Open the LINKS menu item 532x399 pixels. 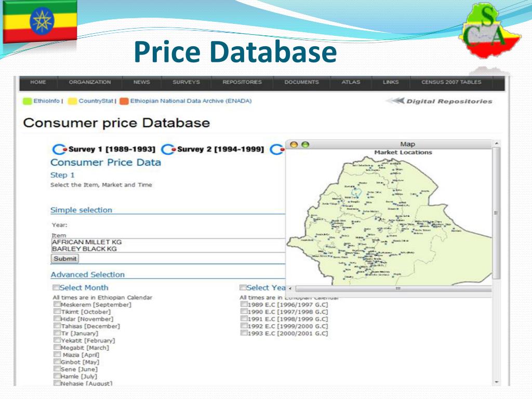pos(391,82)
